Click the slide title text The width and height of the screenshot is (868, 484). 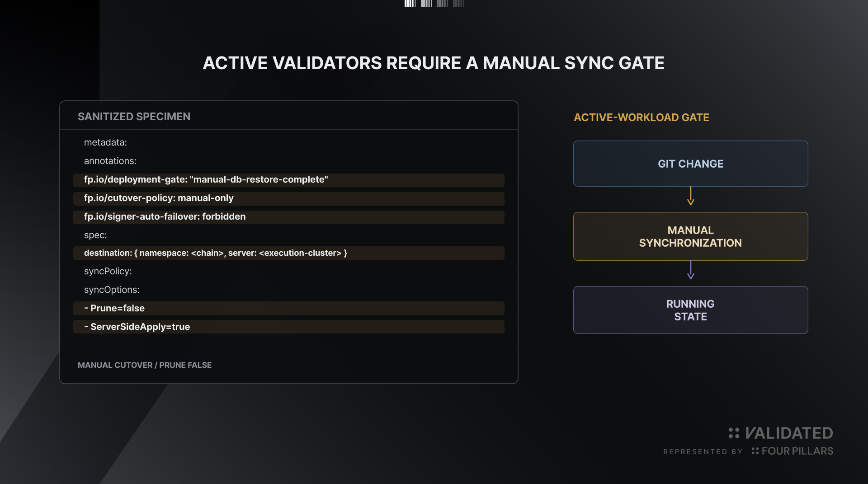434,63
